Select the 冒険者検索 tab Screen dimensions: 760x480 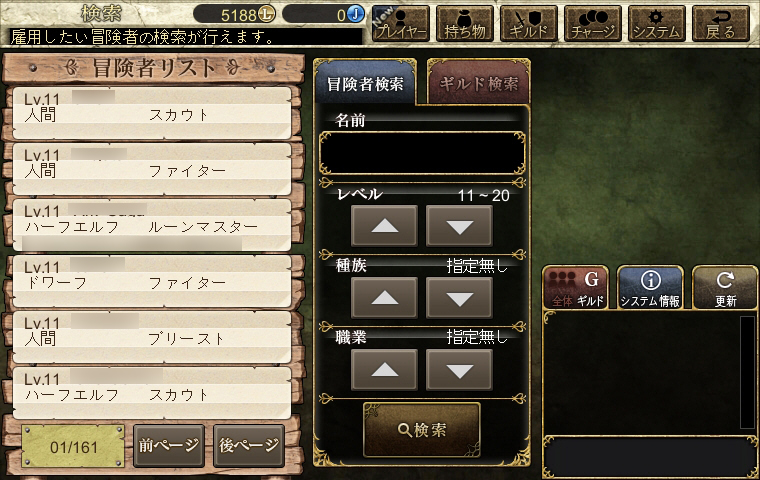pyautogui.click(x=365, y=82)
